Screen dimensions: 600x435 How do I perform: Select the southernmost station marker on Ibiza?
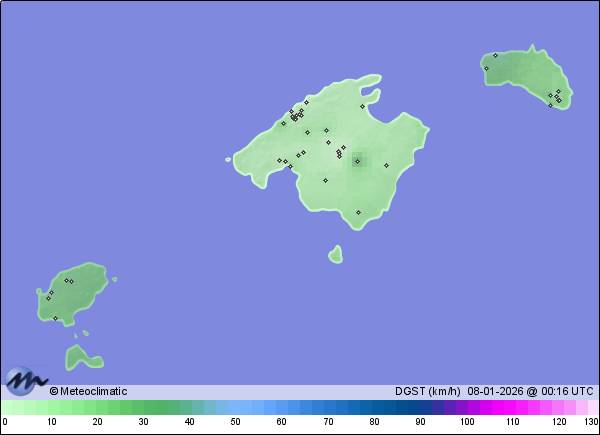pos(55,318)
